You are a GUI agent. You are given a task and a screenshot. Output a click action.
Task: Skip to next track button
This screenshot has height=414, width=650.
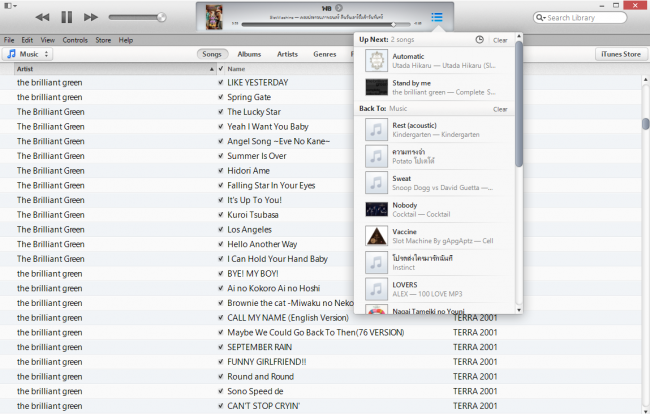coord(91,17)
